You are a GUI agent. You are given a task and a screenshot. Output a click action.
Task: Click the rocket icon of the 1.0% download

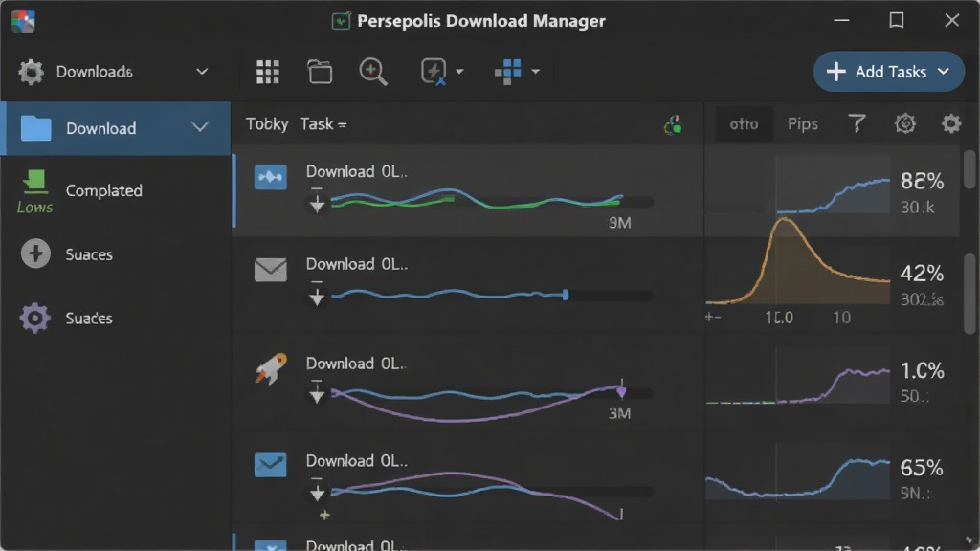tap(271, 368)
